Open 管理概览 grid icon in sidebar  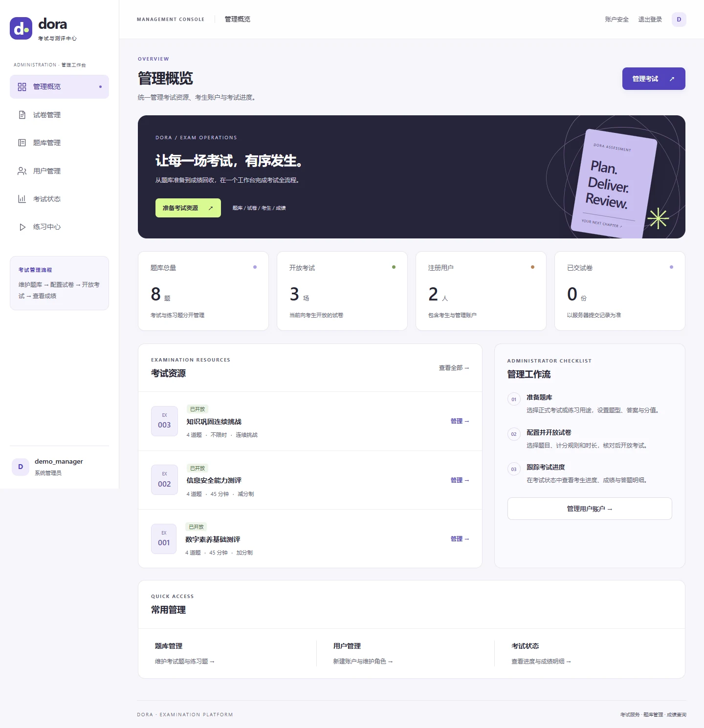coord(22,87)
